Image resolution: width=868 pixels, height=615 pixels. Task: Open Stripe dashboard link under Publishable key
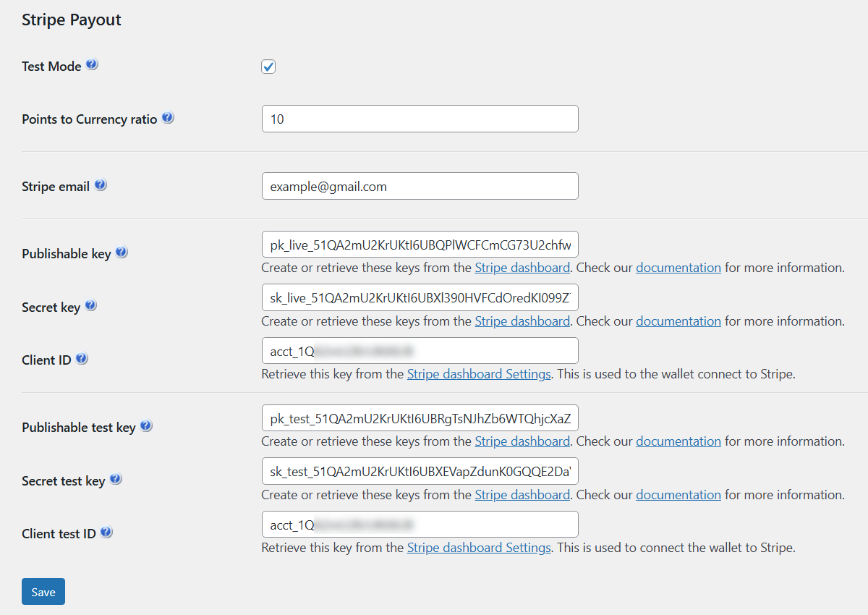pyautogui.click(x=522, y=268)
